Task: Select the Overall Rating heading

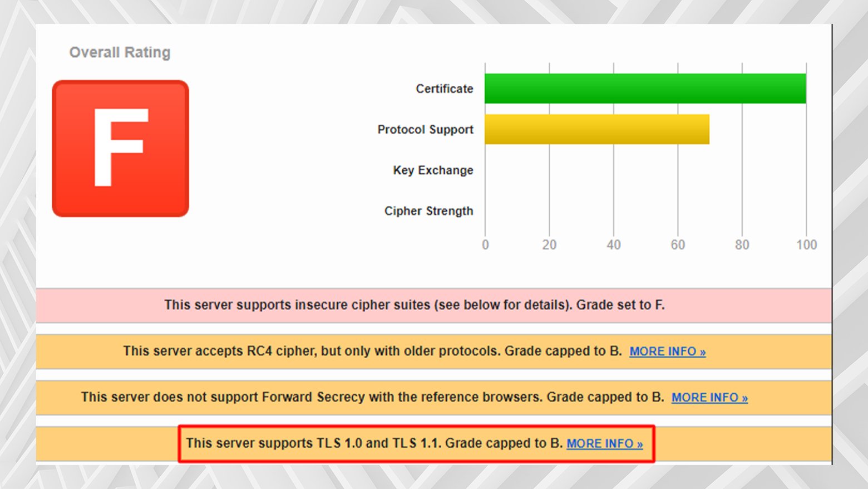Action: [120, 52]
